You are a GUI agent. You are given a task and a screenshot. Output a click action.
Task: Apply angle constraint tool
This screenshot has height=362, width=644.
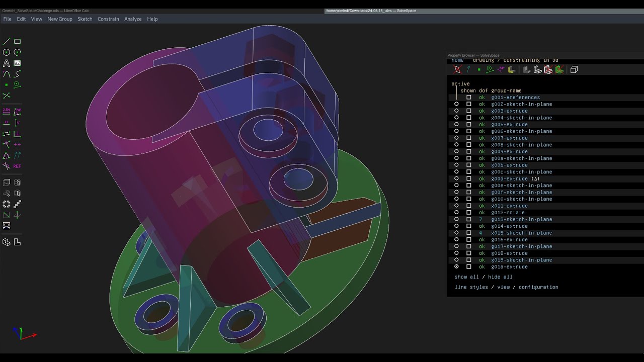17,111
